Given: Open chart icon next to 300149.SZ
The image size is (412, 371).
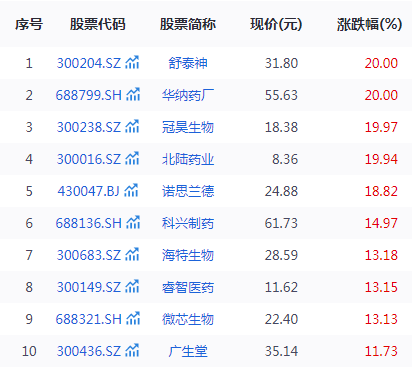Looking at the screenshot, I should (x=132, y=286).
